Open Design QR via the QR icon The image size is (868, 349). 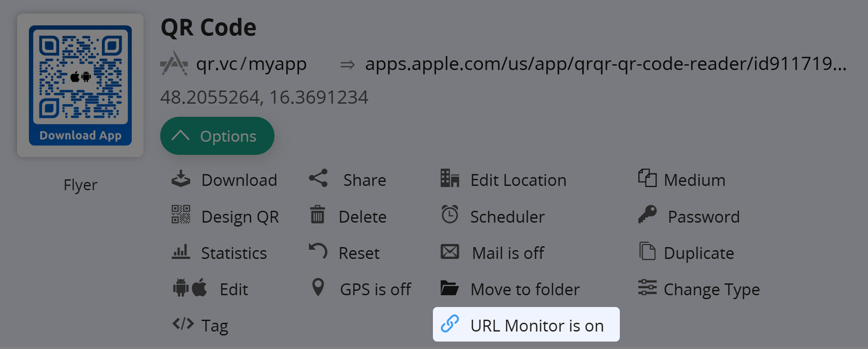pos(181,215)
